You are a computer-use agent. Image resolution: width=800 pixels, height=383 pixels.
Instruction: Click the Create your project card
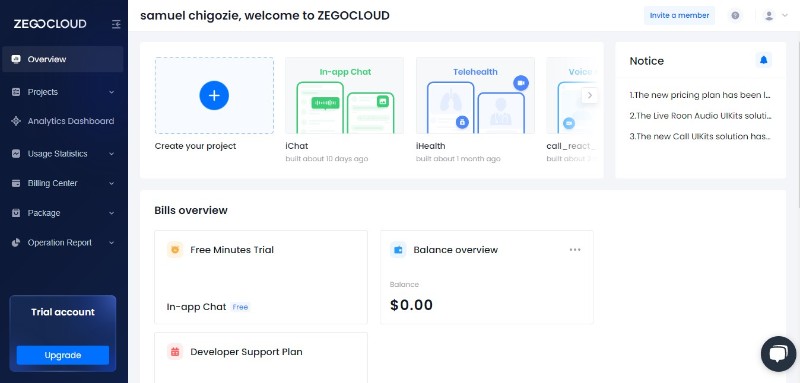coord(214,95)
